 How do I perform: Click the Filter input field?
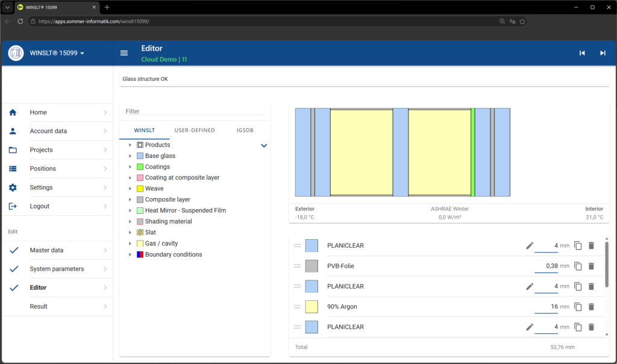(x=195, y=111)
